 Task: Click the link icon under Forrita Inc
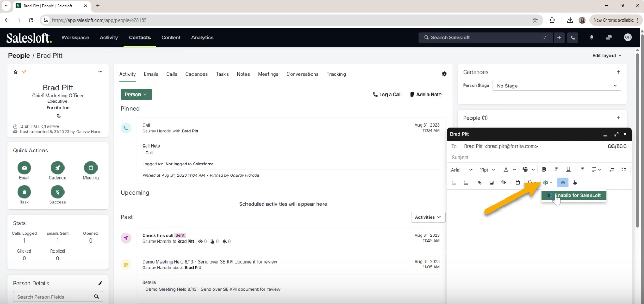click(x=58, y=116)
